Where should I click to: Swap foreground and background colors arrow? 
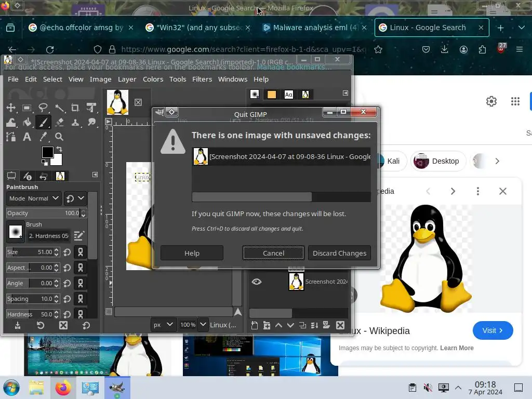pos(59,149)
